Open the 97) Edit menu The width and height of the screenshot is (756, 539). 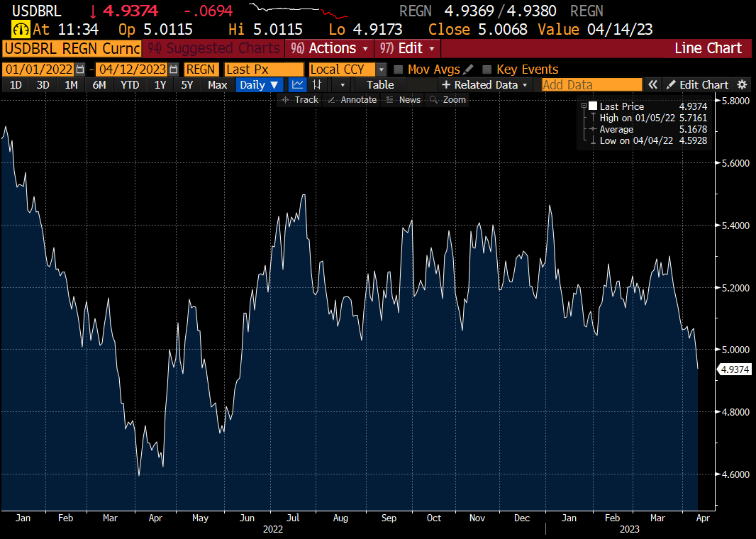click(x=407, y=48)
